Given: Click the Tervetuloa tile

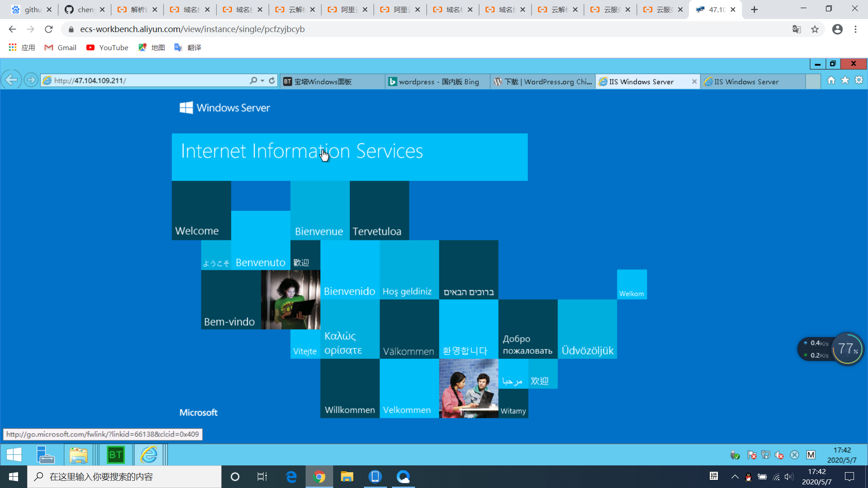Looking at the screenshot, I should (x=379, y=211).
